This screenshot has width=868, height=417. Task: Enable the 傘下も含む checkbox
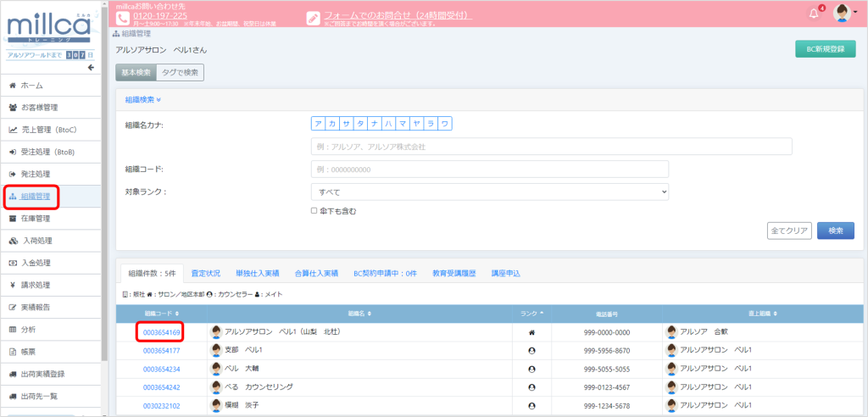(x=314, y=210)
